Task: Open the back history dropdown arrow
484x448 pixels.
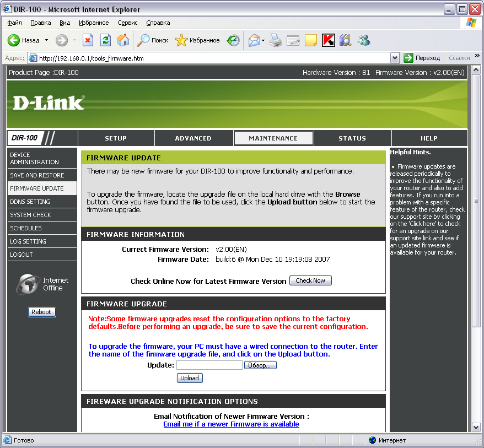Action: click(x=47, y=40)
